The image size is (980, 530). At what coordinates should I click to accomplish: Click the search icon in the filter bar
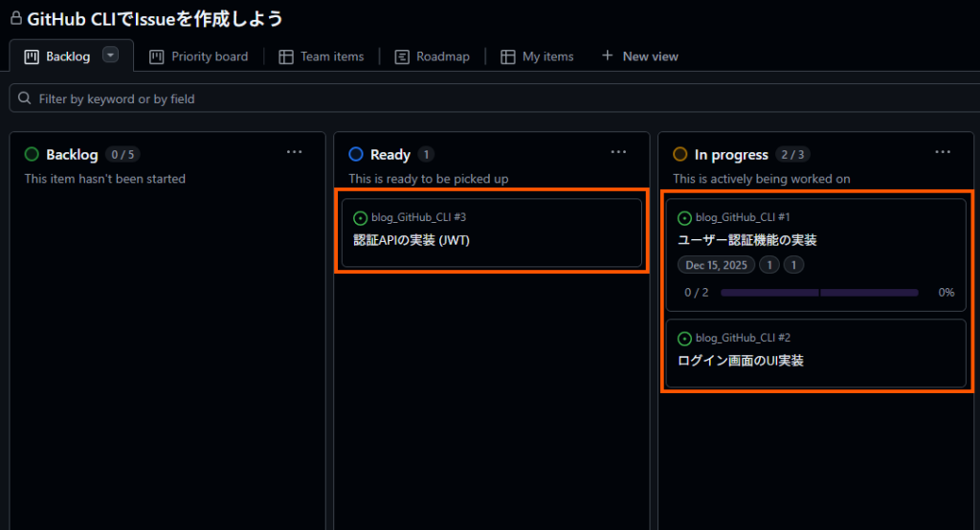coord(24,99)
